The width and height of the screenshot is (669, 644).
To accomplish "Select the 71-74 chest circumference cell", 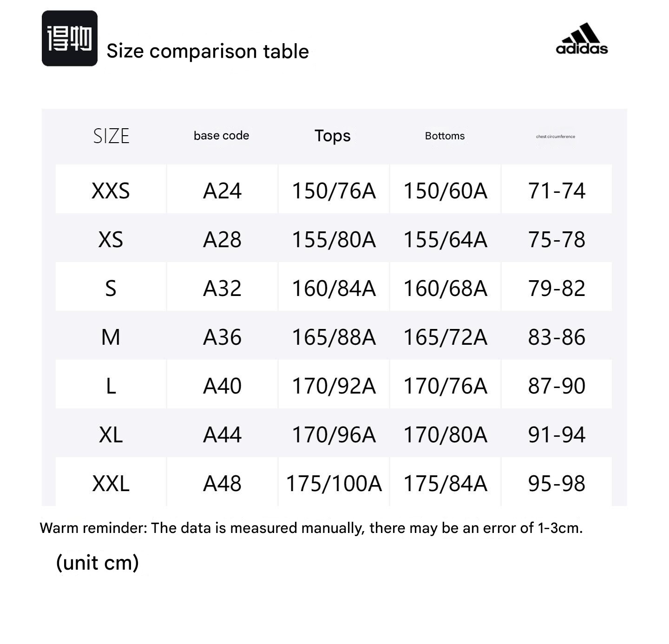I will (x=557, y=191).
